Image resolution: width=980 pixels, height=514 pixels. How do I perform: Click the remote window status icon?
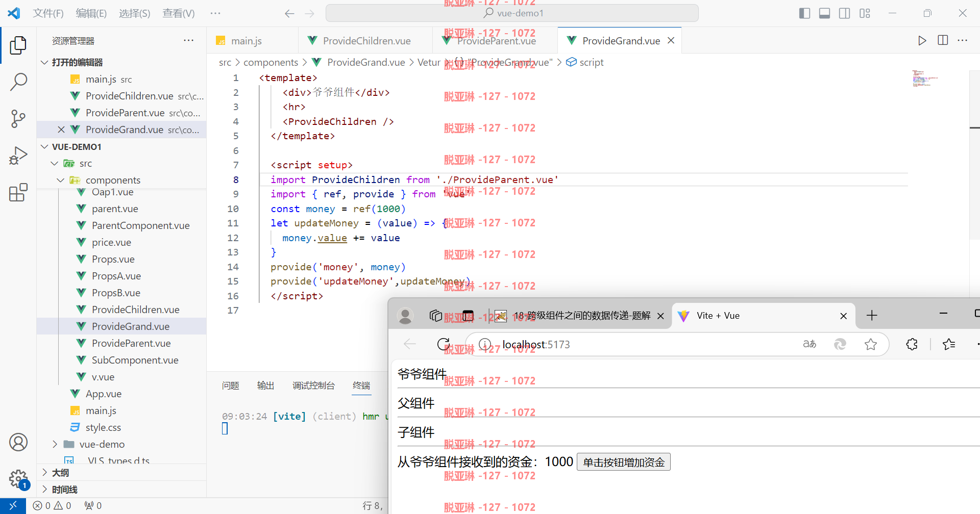pyautogui.click(x=13, y=505)
